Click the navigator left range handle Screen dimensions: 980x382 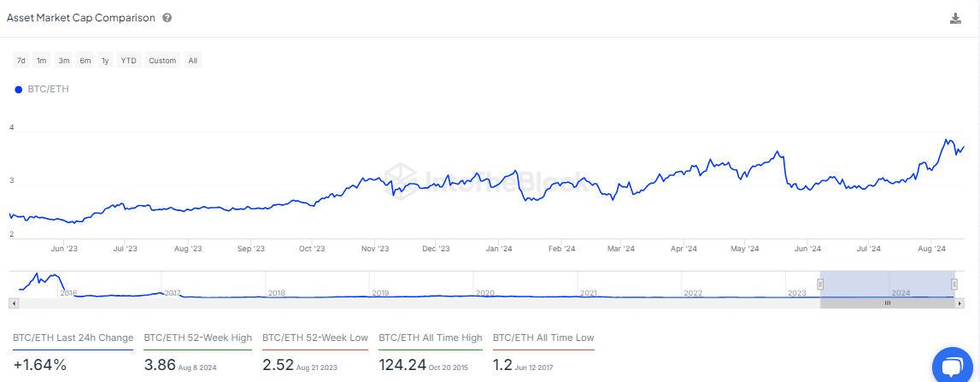pyautogui.click(x=820, y=285)
